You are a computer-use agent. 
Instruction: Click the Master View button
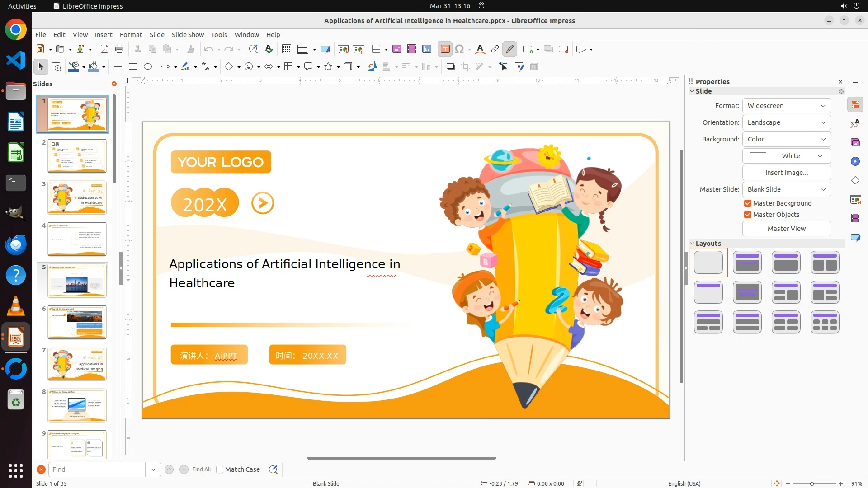(786, 229)
